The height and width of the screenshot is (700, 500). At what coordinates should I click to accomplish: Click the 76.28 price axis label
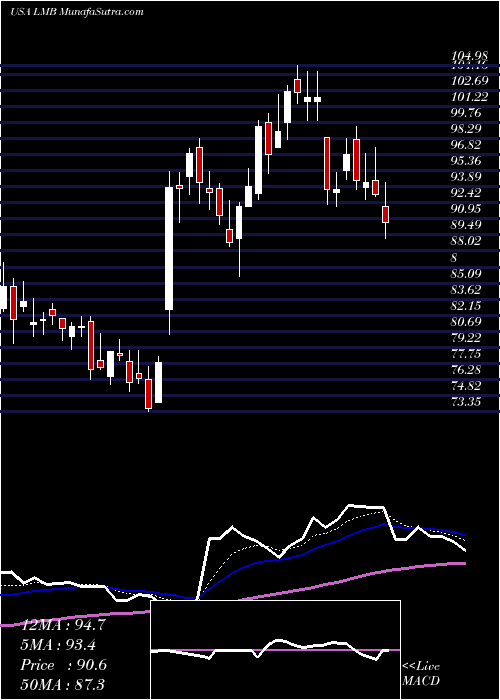[467, 370]
